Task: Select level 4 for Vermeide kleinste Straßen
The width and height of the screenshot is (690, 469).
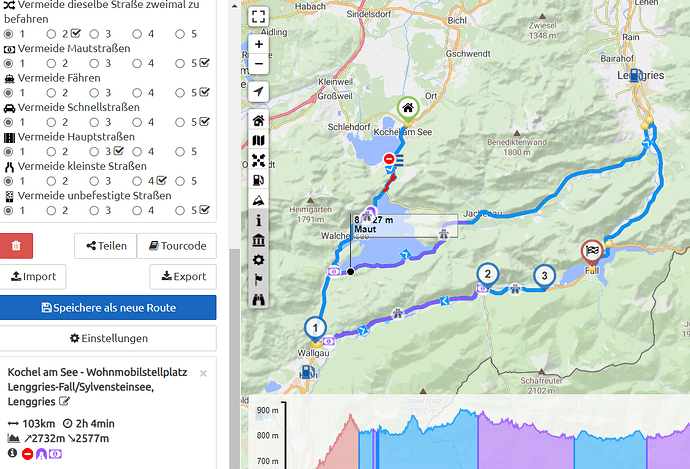Action: 138,181
